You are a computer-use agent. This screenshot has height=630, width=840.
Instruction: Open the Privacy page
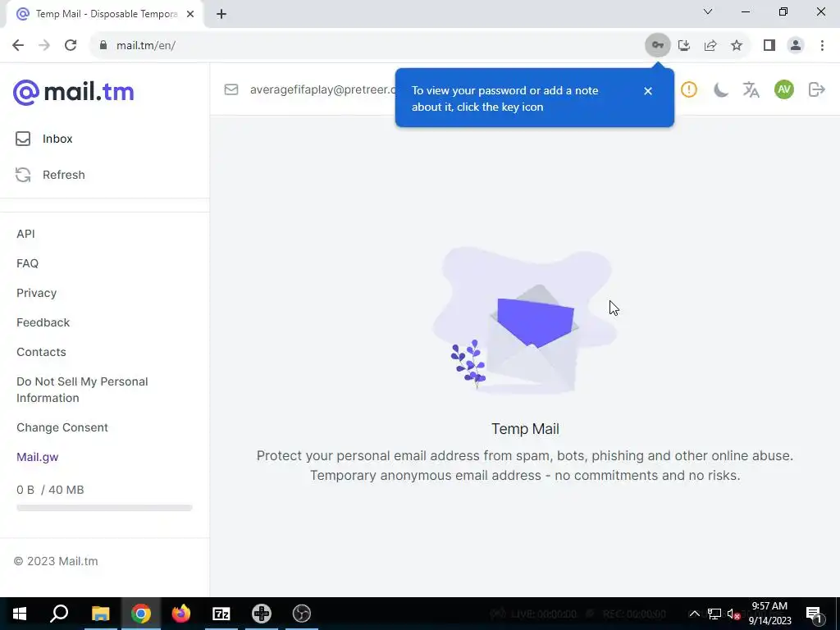click(36, 293)
